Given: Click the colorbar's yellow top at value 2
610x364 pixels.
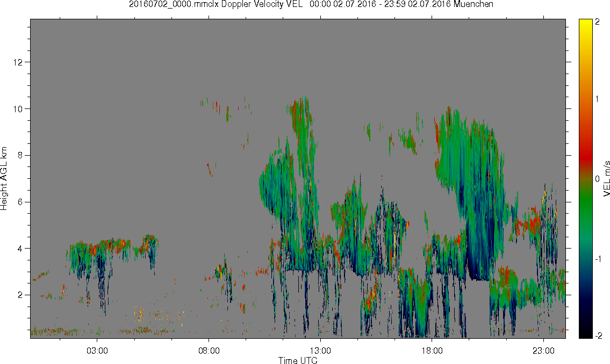Looking at the screenshot, I should (x=585, y=22).
